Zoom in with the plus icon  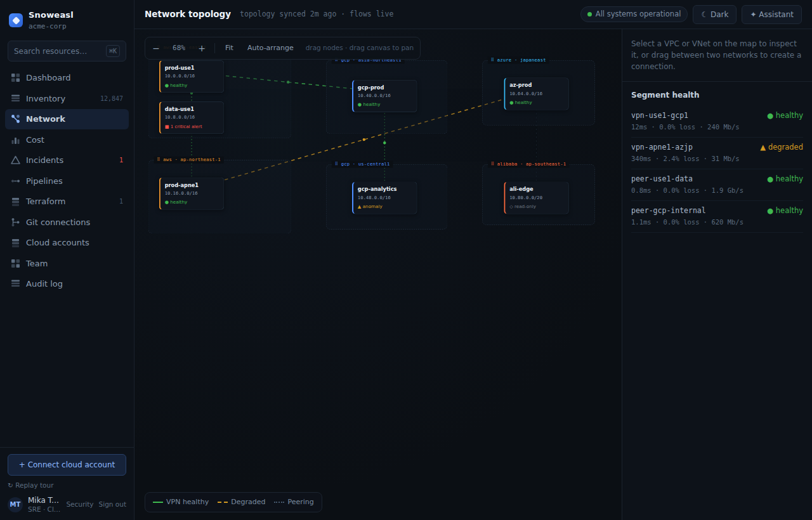pos(202,48)
